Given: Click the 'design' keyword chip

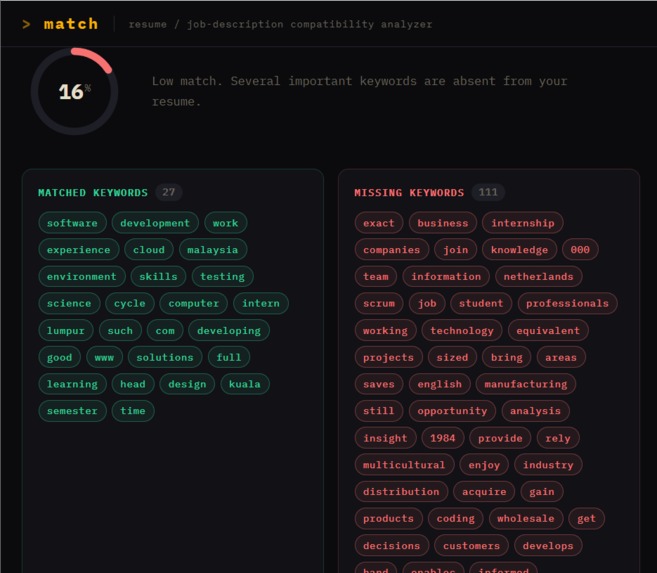Looking at the screenshot, I should click(x=187, y=384).
